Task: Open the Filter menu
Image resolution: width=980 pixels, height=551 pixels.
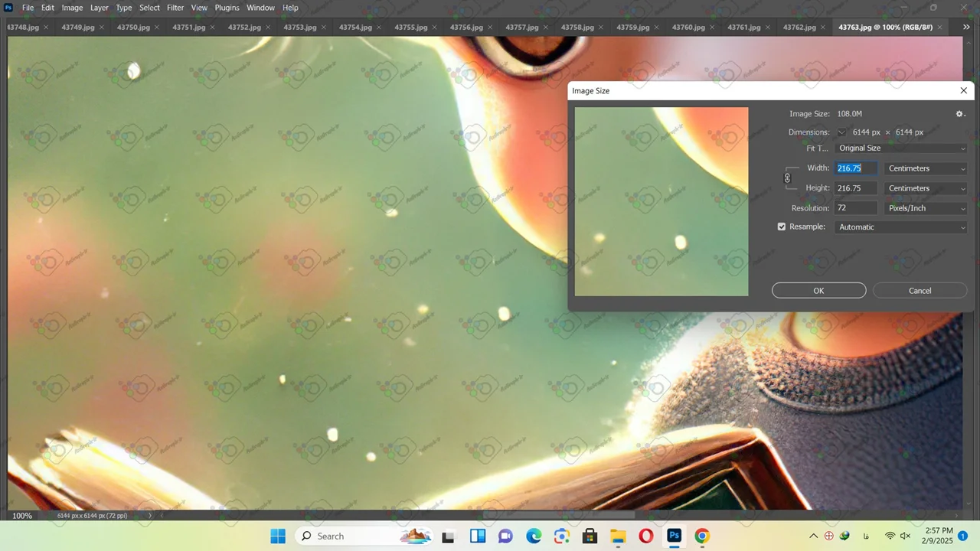Action: tap(175, 8)
